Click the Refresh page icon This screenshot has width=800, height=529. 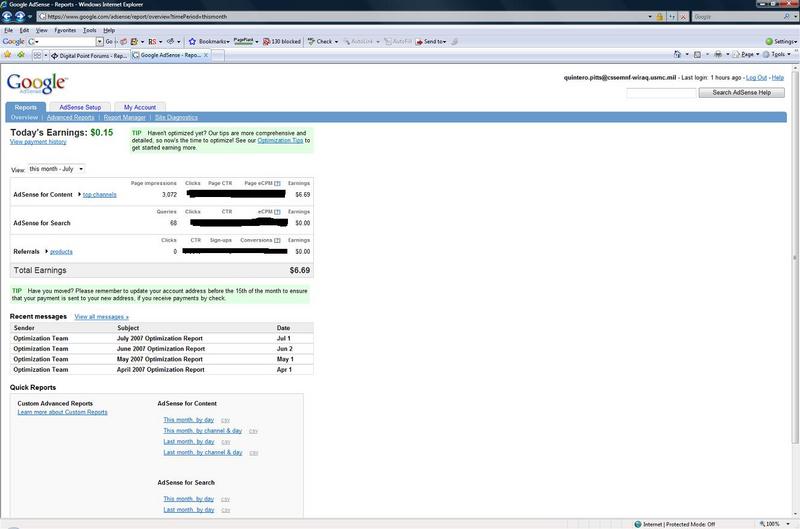(672, 16)
